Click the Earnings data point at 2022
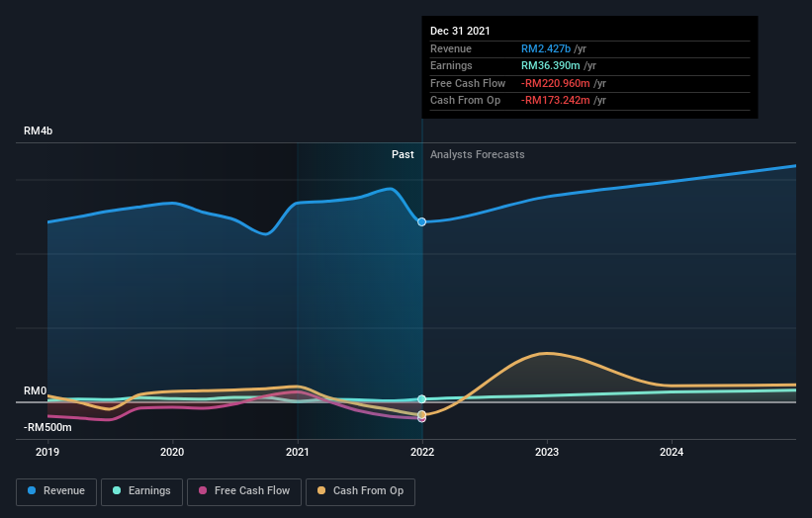Viewport: 812px width, 518px height. tap(422, 399)
